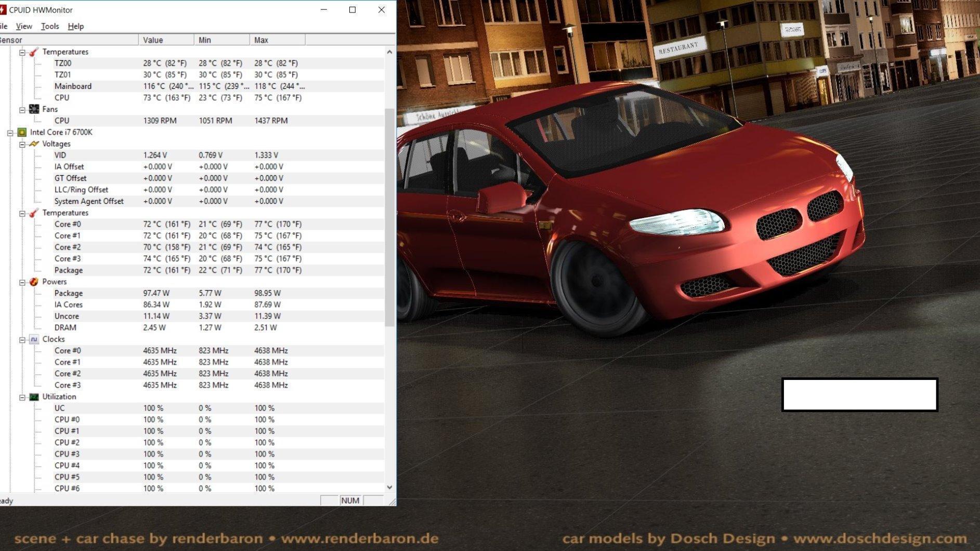
Task: Maximize the HWMonitor window
Action: (352, 10)
